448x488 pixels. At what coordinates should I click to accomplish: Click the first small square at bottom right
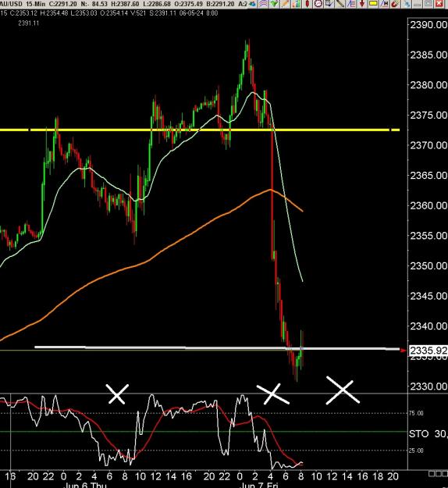point(431,474)
